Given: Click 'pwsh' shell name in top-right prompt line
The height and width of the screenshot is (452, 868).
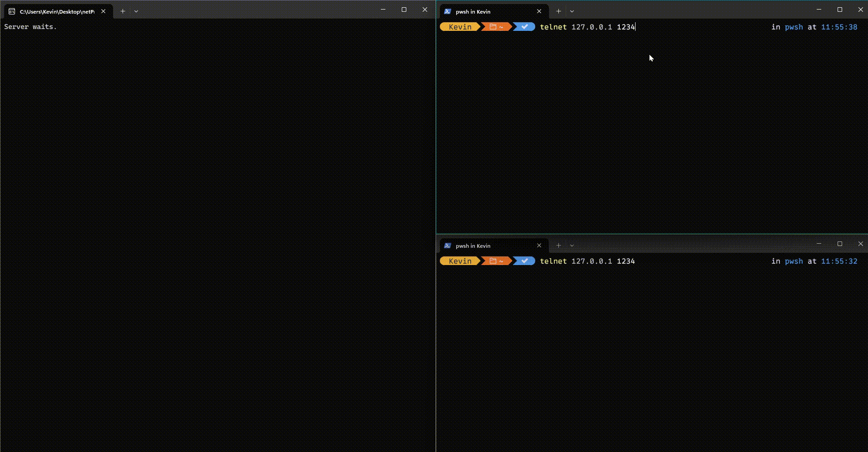Looking at the screenshot, I should point(794,27).
